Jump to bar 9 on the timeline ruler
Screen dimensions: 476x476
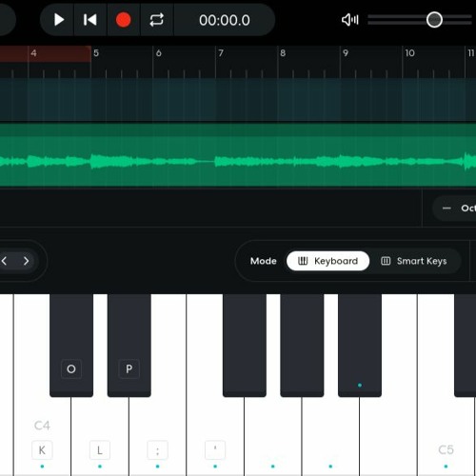click(346, 53)
